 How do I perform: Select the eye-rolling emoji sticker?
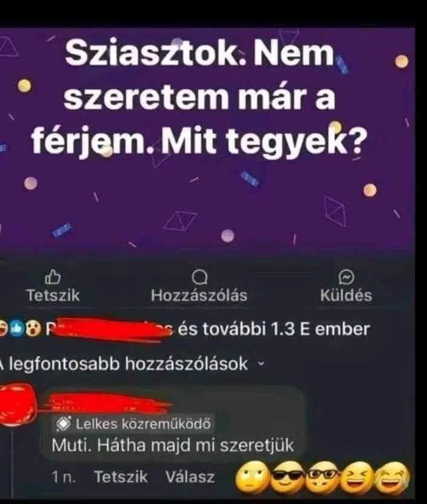(x=252, y=477)
